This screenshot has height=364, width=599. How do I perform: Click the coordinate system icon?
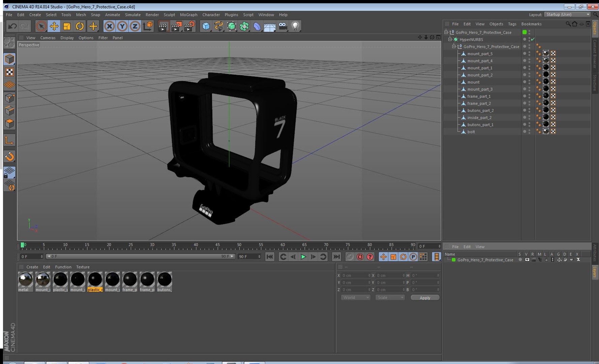pyautogui.click(x=148, y=26)
